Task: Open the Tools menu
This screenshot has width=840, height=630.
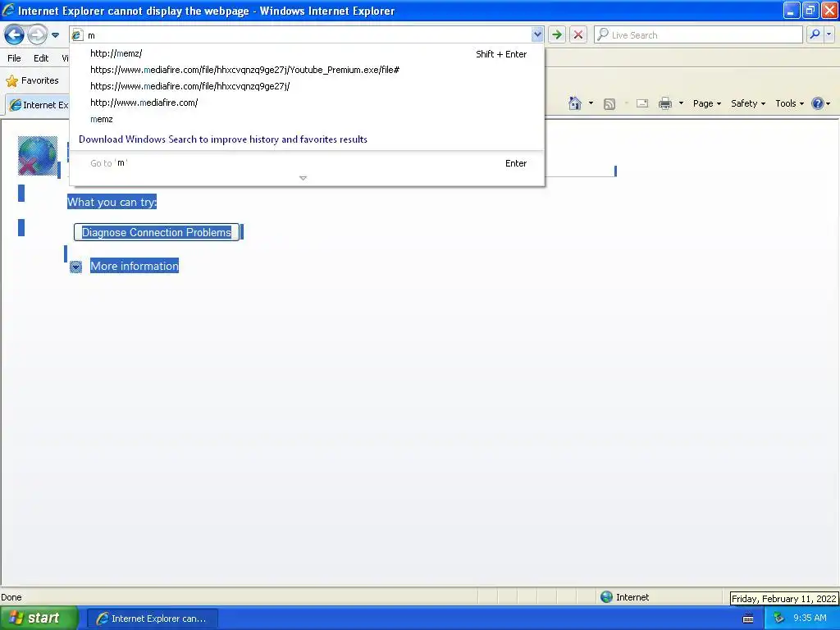Action: pyautogui.click(x=790, y=103)
